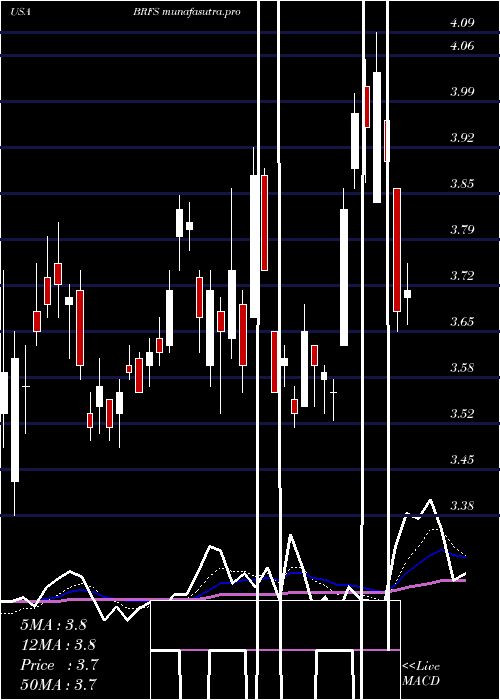Click the 5MA : 3.8 legend value
The width and height of the screenshot is (500, 700).
click(54, 625)
